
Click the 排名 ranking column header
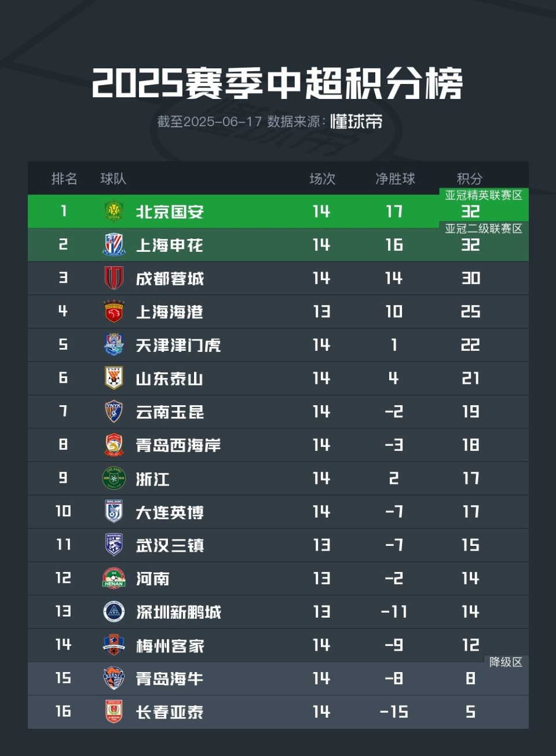64,179
